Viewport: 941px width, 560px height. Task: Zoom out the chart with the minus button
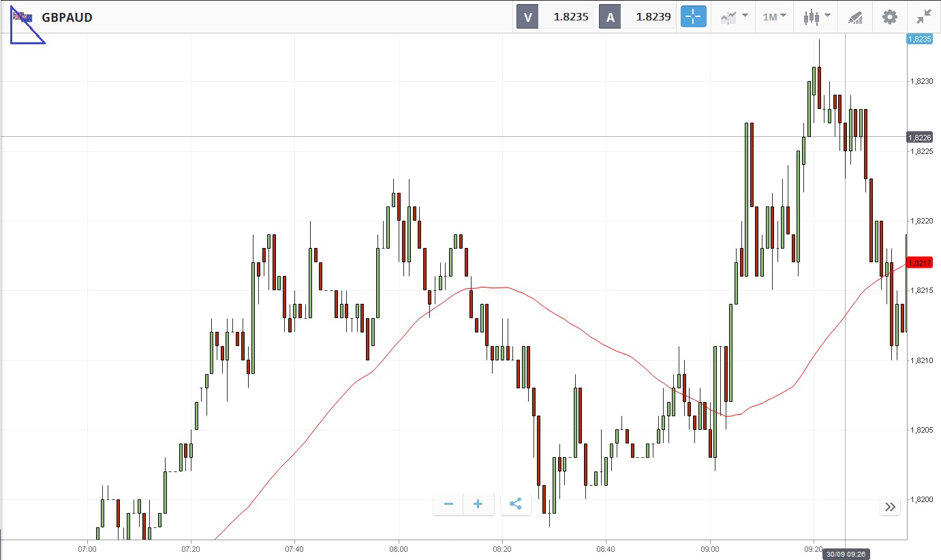pyautogui.click(x=448, y=504)
